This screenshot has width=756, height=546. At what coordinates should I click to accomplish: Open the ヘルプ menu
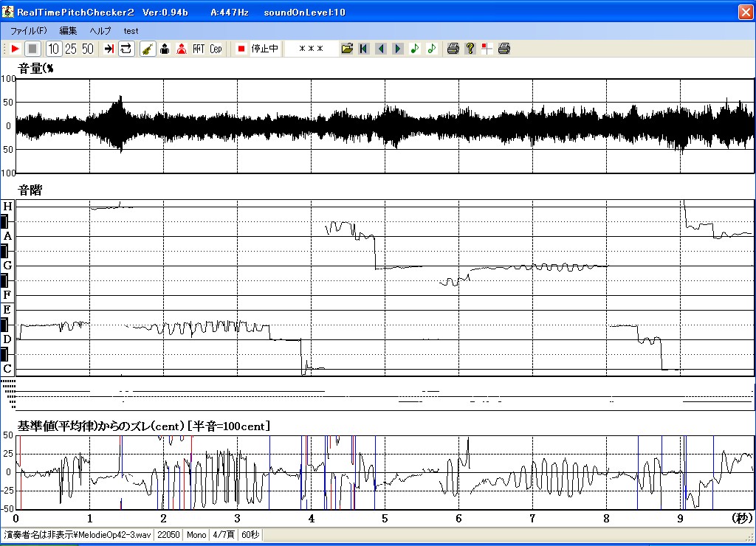(x=100, y=31)
